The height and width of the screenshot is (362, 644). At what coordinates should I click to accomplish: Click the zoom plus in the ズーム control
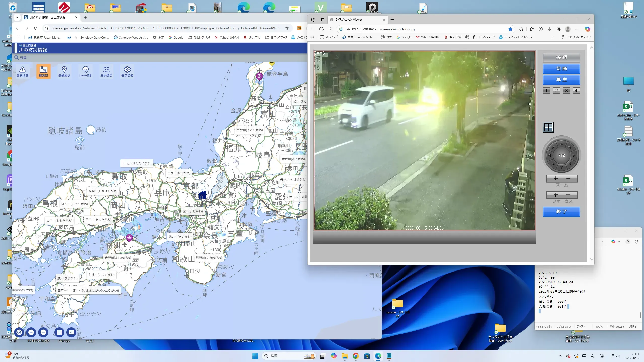point(556,178)
